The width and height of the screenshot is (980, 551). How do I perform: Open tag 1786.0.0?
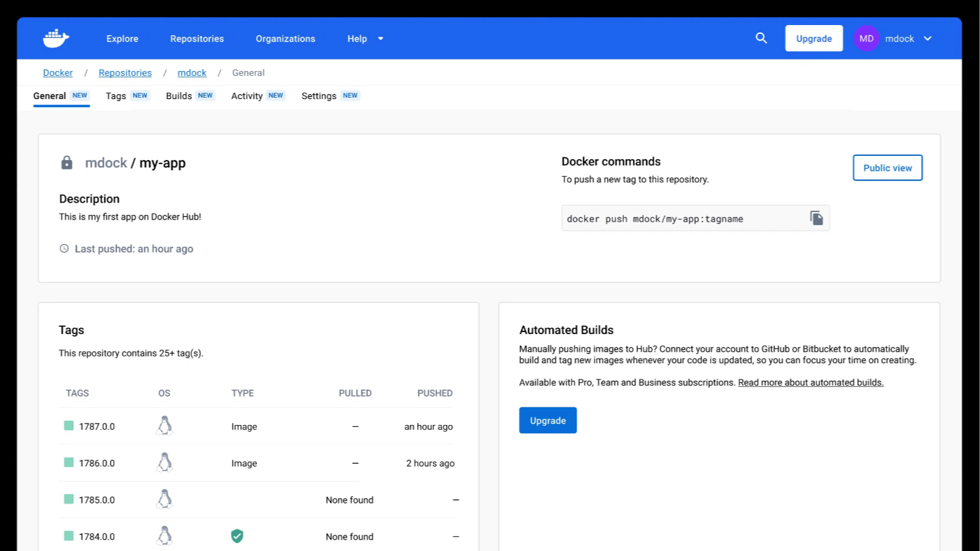click(97, 463)
